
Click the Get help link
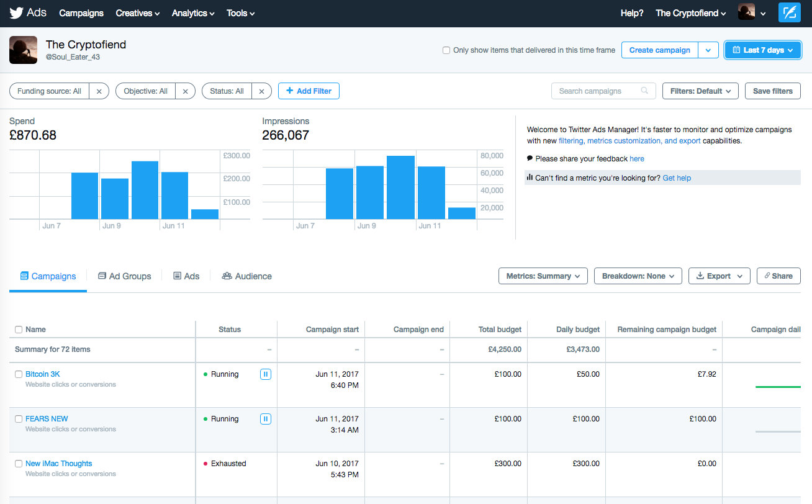[x=677, y=178]
